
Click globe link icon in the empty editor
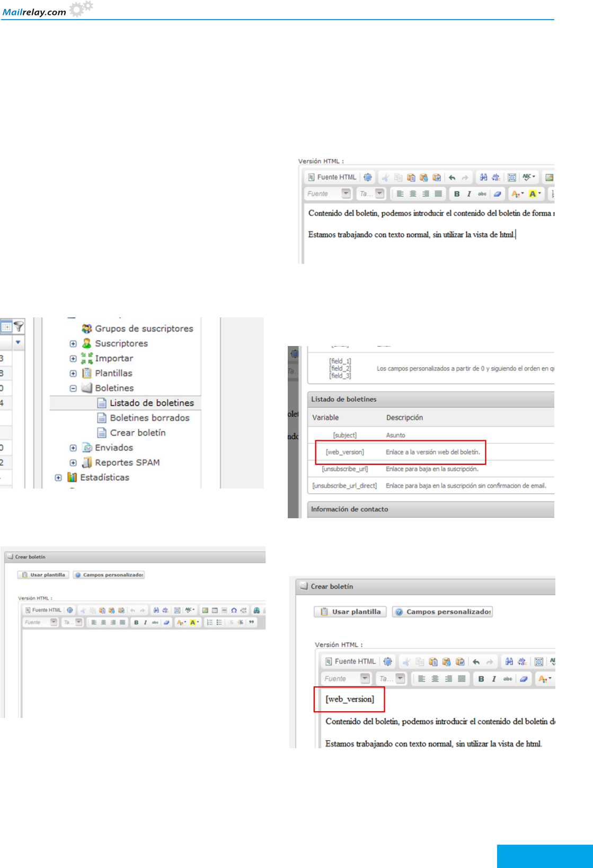point(256,610)
